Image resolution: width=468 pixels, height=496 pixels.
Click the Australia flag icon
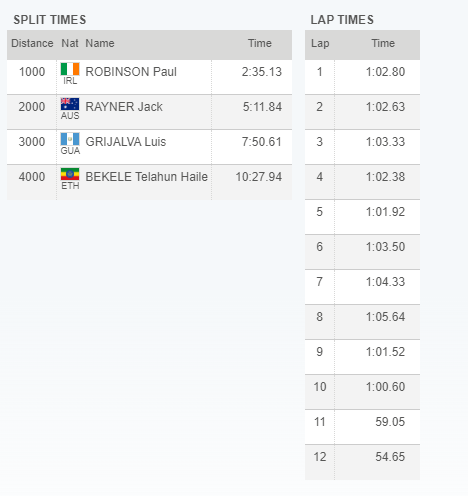point(70,104)
